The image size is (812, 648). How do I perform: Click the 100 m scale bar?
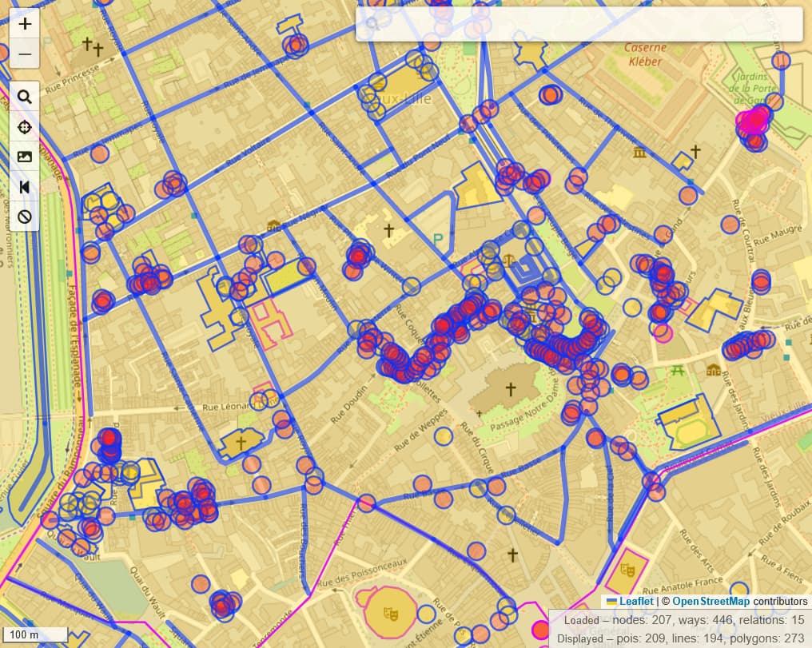pos(34,635)
